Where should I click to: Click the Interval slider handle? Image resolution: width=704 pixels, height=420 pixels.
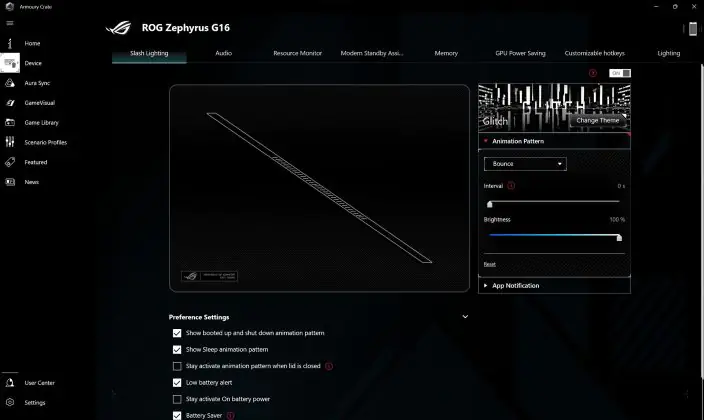tap(489, 204)
